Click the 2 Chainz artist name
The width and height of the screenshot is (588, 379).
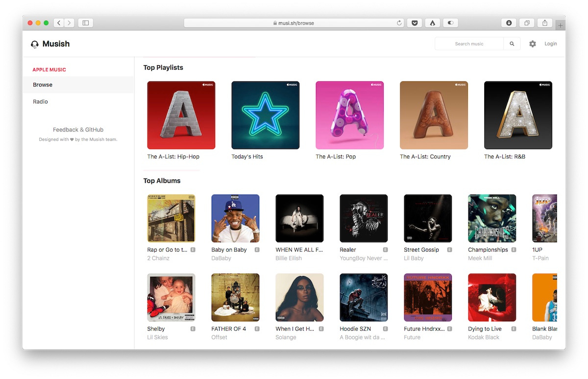click(158, 258)
